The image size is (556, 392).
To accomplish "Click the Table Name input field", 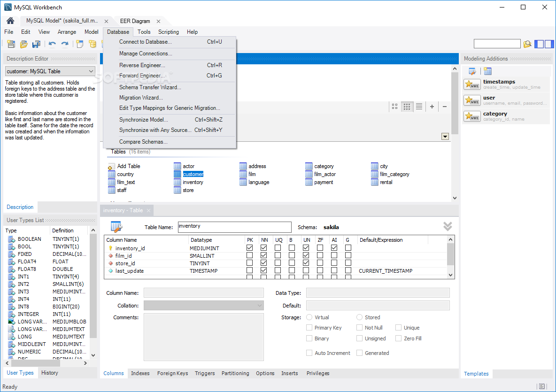I will click(x=235, y=227).
